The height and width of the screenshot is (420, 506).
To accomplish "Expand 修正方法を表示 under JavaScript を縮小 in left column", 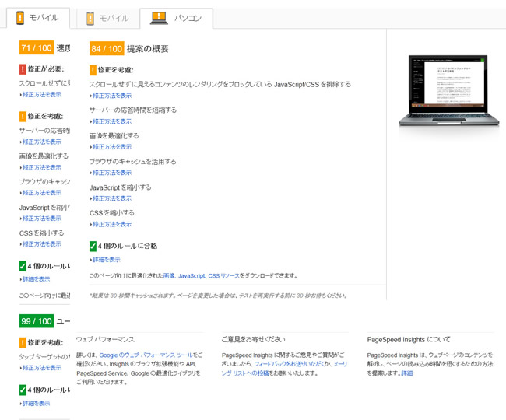I will [40, 219].
